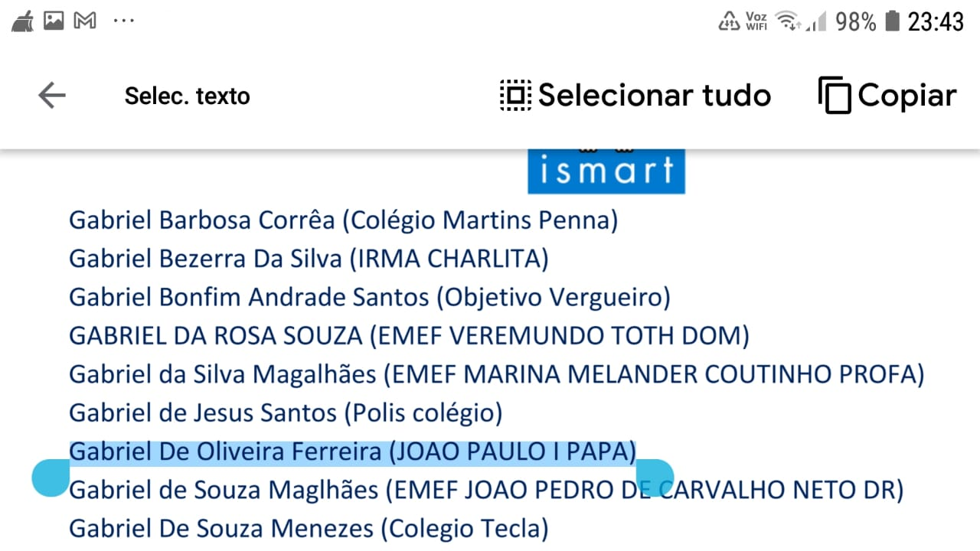Tap the recycle data-saver status icon
The width and height of the screenshot is (980, 551).
click(x=729, y=21)
